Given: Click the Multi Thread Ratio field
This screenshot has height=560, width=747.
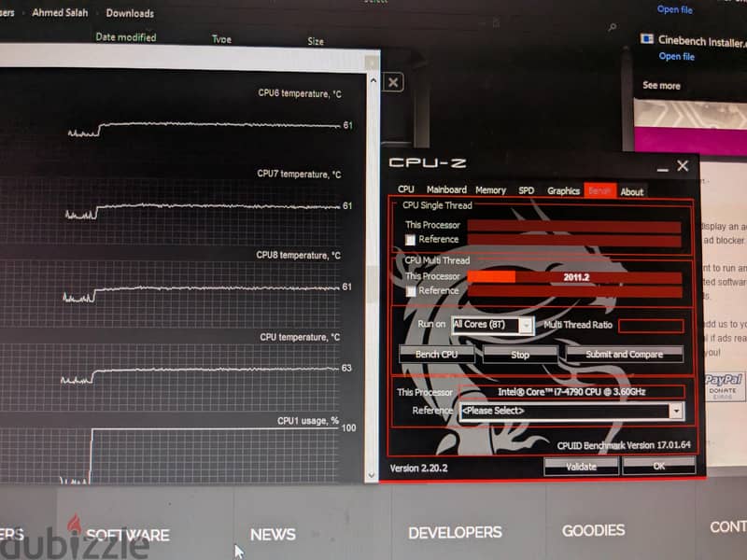Looking at the screenshot, I should [x=651, y=326].
